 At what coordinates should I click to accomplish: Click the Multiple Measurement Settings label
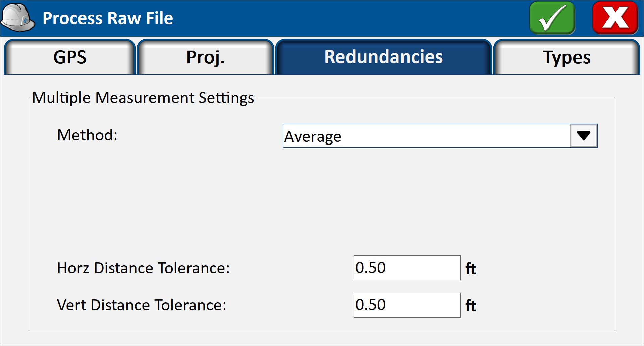tap(143, 98)
